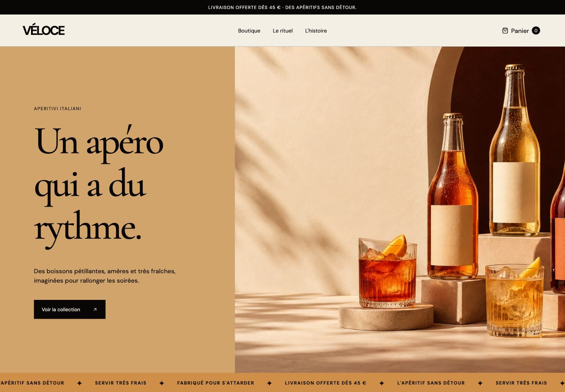Image resolution: width=565 pixels, height=392 pixels.
Task: Click the APERITIVI ITALIANI label
Action: coord(58,109)
